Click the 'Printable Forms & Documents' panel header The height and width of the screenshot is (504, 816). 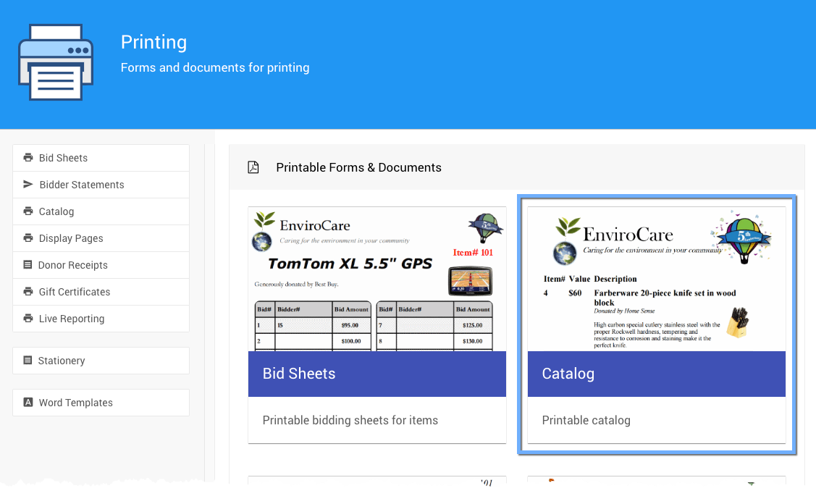point(358,167)
